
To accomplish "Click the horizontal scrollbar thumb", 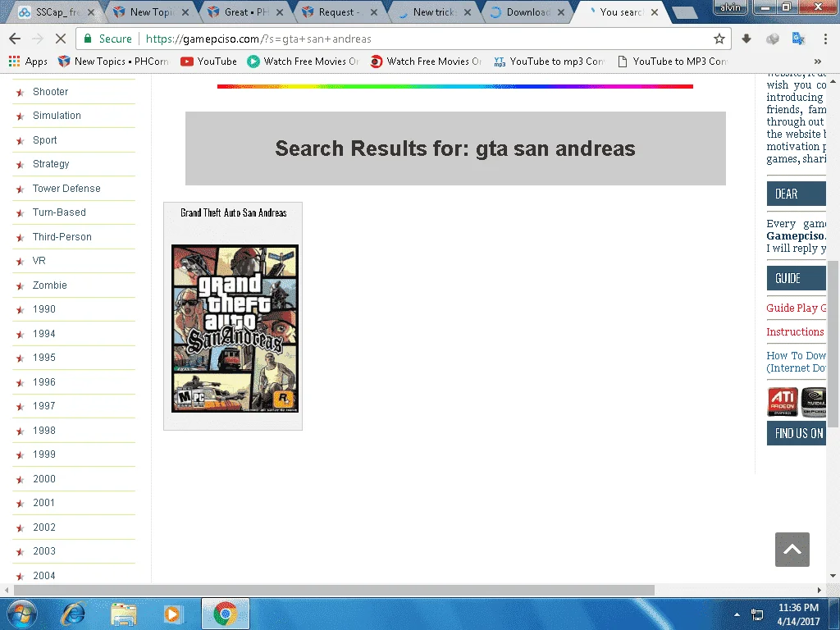I will [x=335, y=590].
